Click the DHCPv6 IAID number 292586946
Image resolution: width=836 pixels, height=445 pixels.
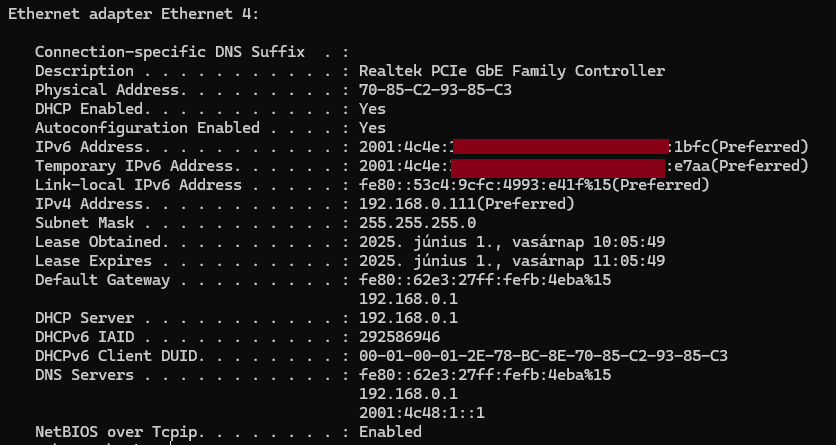pyautogui.click(x=399, y=337)
